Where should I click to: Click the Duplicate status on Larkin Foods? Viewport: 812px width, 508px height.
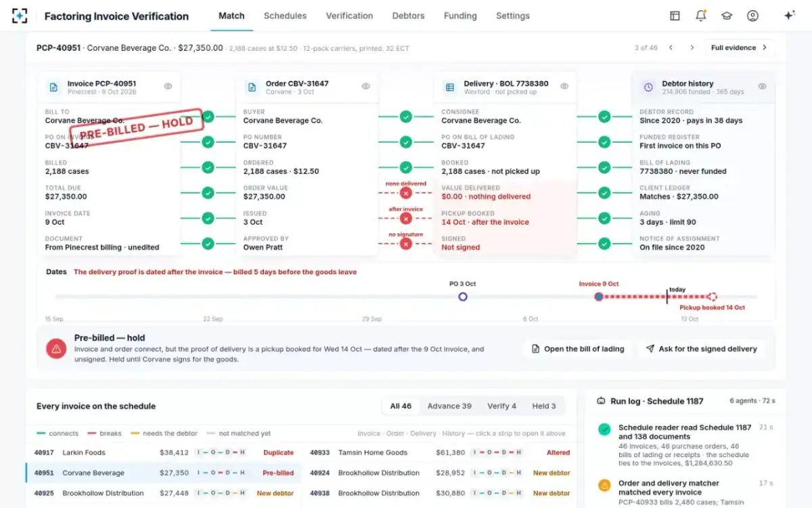[278, 452]
